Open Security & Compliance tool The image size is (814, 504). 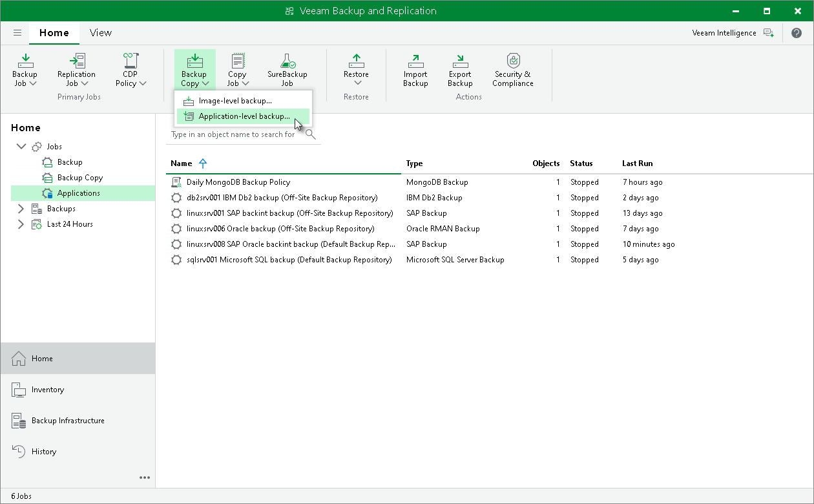click(512, 62)
